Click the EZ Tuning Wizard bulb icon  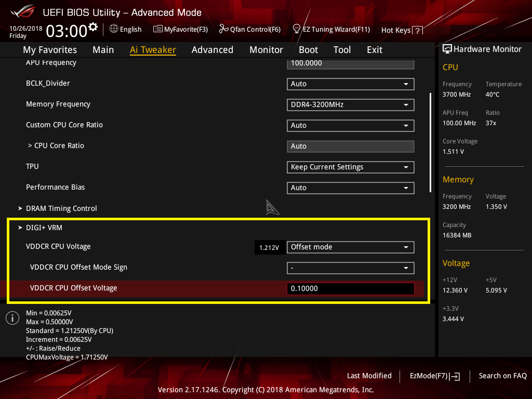click(x=297, y=29)
